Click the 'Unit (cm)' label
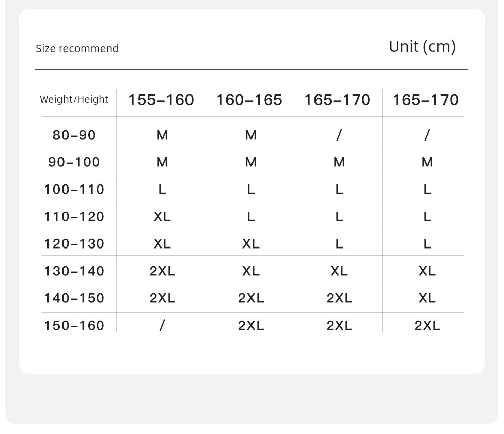The width and height of the screenshot is (504, 434). tap(422, 47)
